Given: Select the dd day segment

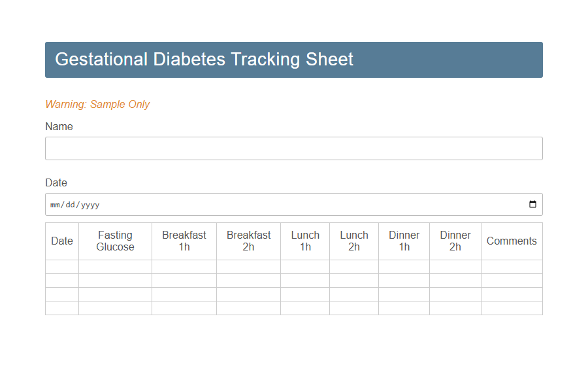Looking at the screenshot, I should (x=69, y=204).
